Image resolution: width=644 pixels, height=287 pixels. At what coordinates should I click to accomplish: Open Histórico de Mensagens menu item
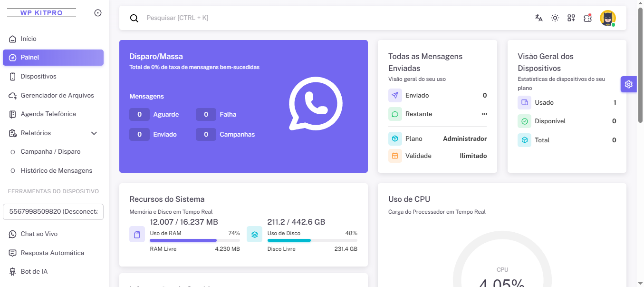[56, 170]
